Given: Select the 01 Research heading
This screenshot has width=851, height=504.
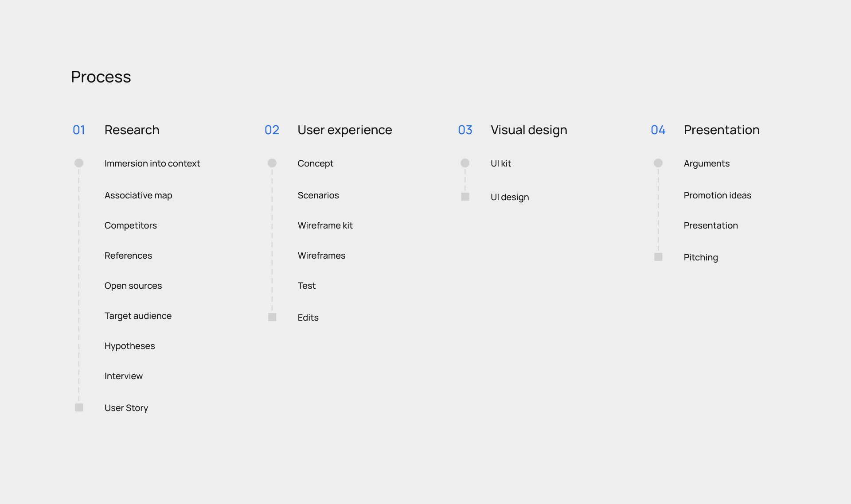Looking at the screenshot, I should [132, 130].
